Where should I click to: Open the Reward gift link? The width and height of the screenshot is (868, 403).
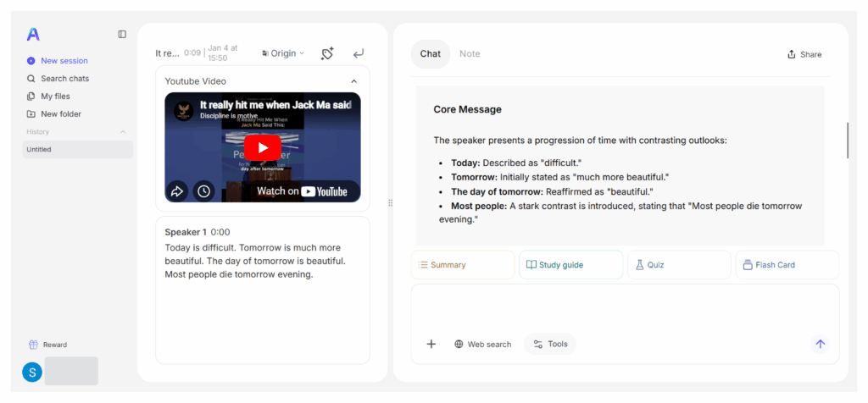[x=47, y=345]
